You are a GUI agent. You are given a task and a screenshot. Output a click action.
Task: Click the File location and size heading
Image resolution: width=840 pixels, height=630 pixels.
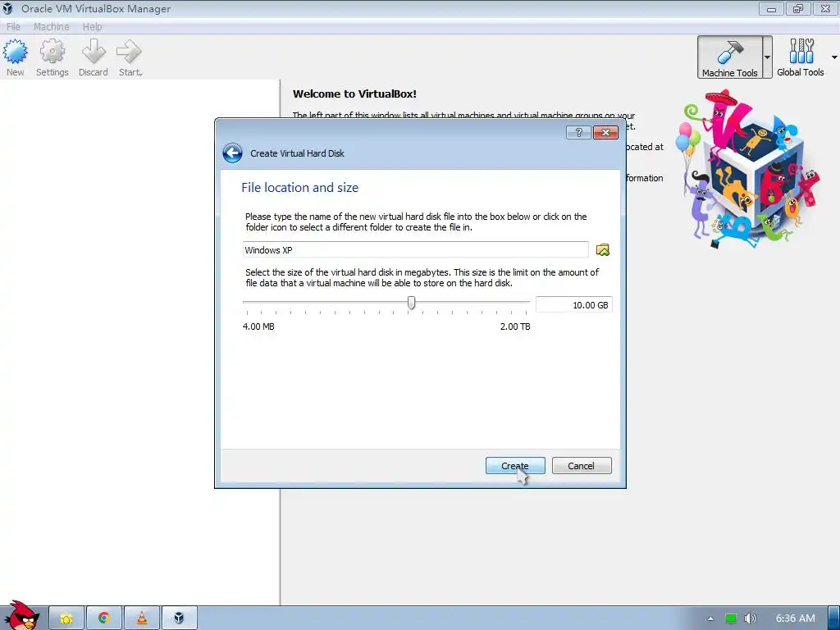pos(299,188)
